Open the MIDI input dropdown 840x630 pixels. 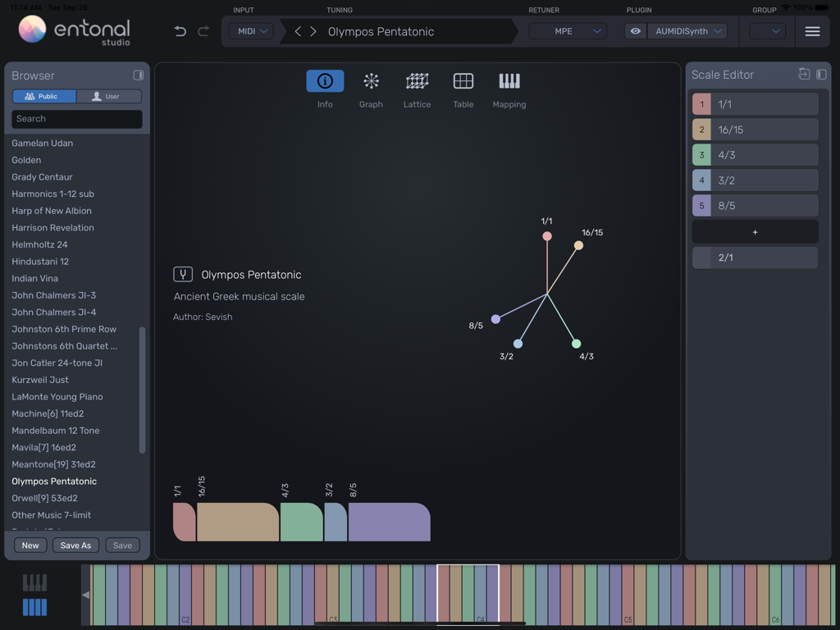(x=250, y=30)
